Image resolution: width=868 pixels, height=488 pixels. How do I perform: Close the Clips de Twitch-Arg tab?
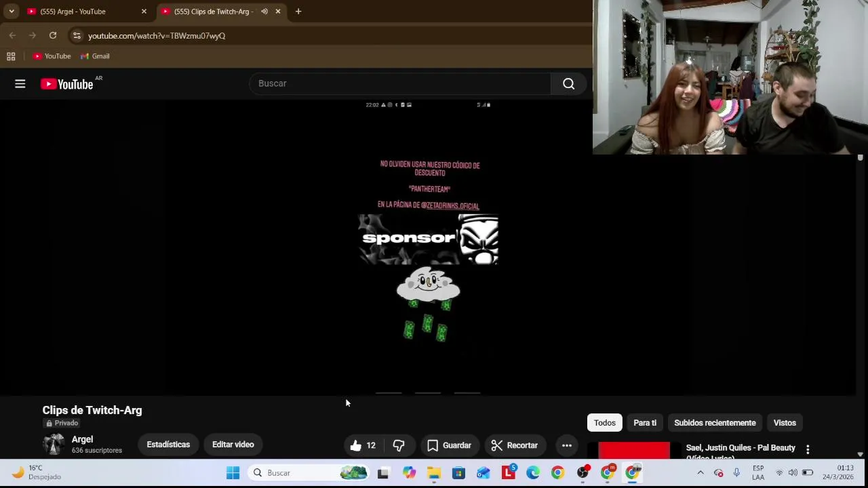[x=278, y=12]
